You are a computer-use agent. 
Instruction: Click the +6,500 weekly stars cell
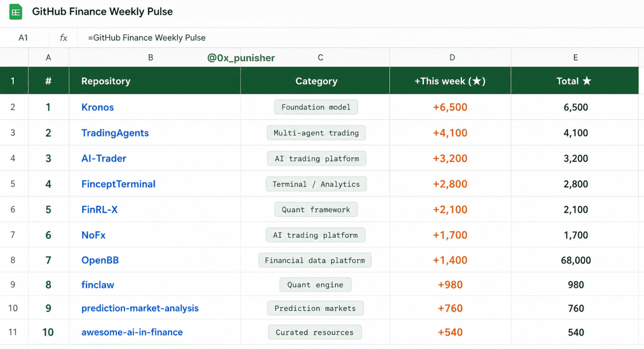click(x=450, y=107)
